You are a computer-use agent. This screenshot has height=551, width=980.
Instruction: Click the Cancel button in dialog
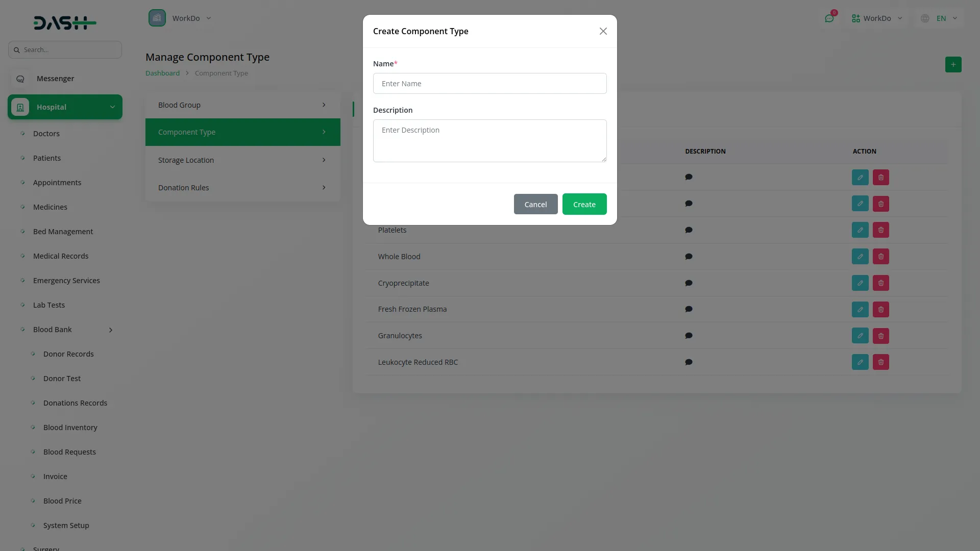coord(535,204)
